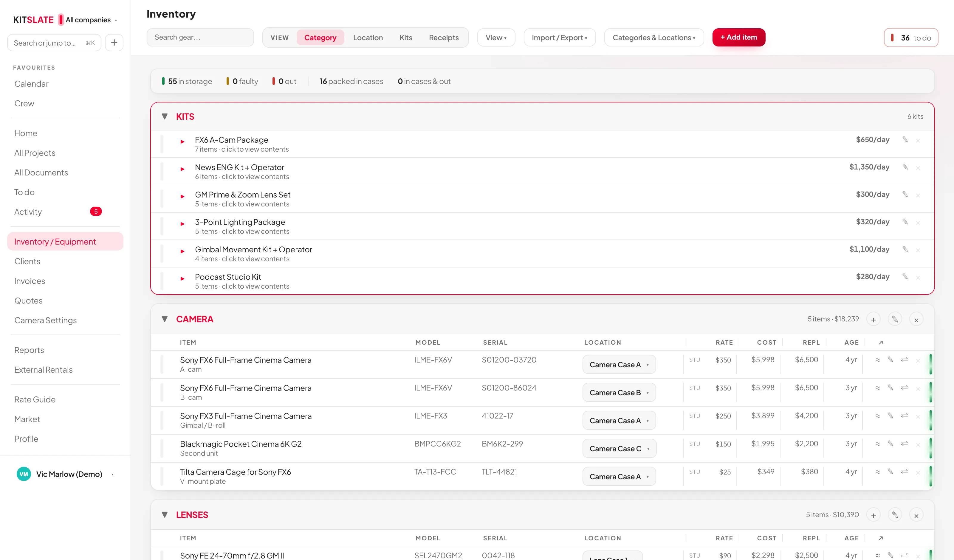
Task: Collapse the LENSES section
Action: click(165, 515)
